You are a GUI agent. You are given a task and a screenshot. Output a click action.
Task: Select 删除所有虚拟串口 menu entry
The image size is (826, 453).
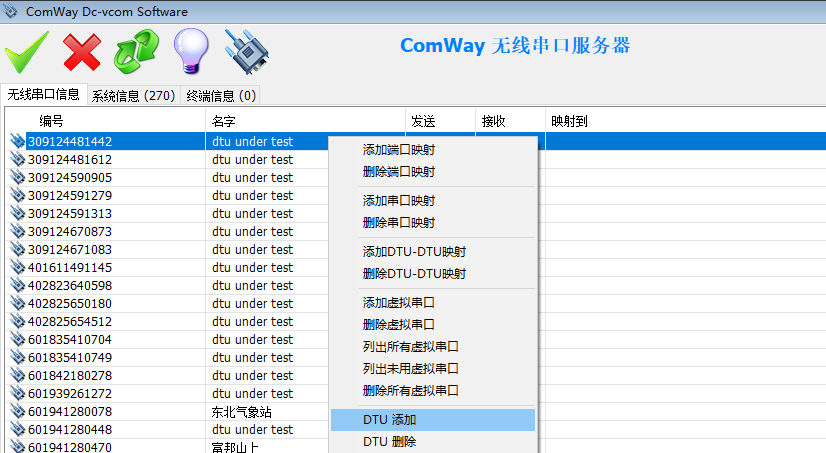point(433,391)
